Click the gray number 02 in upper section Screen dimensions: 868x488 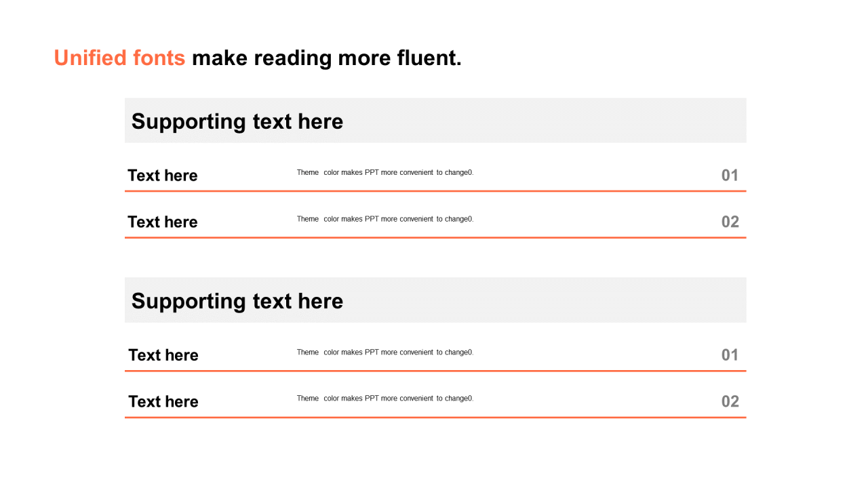click(x=730, y=222)
